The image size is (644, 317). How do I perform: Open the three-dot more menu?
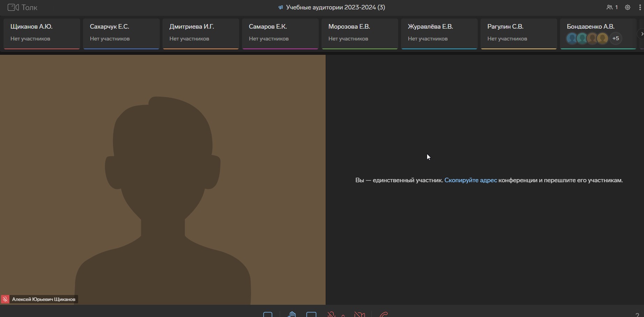pyautogui.click(x=640, y=7)
